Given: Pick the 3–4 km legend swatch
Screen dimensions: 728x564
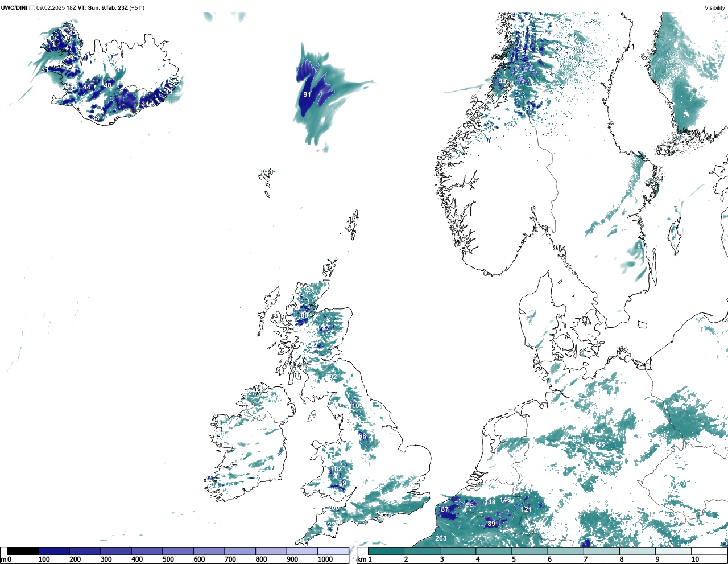Looking at the screenshot, I should (x=458, y=551).
